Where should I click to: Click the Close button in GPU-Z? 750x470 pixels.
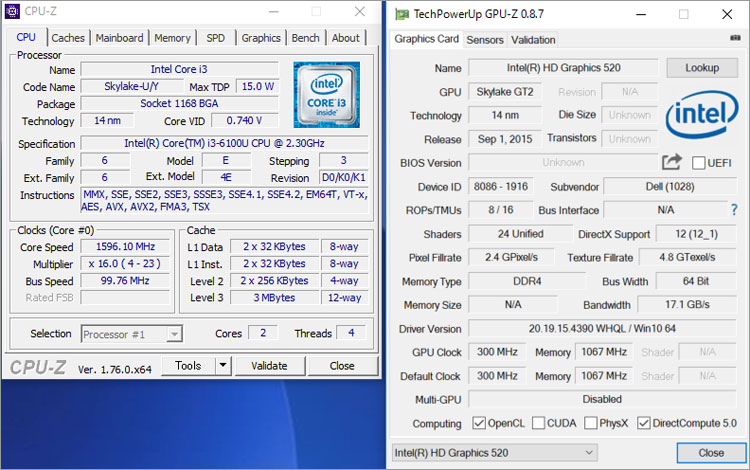coord(711,452)
